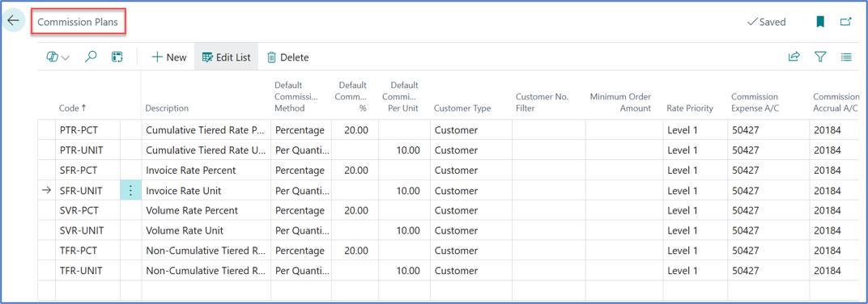
Task: Select the SVR-PCT code cell
Action: point(87,210)
